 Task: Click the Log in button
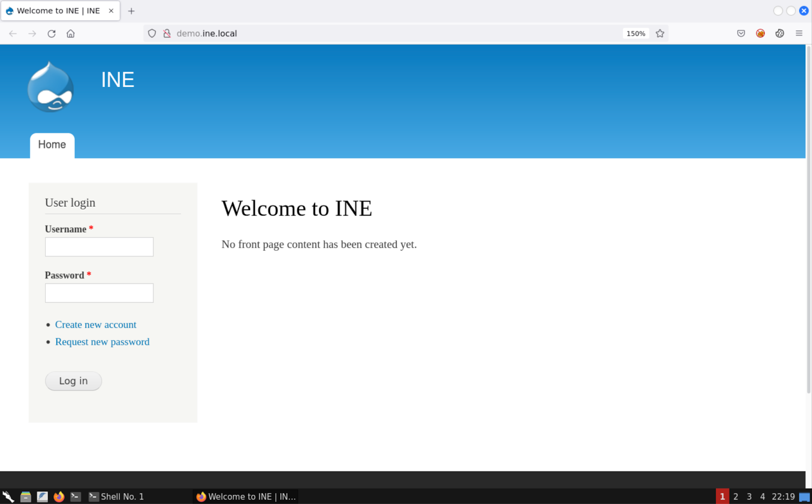point(74,381)
